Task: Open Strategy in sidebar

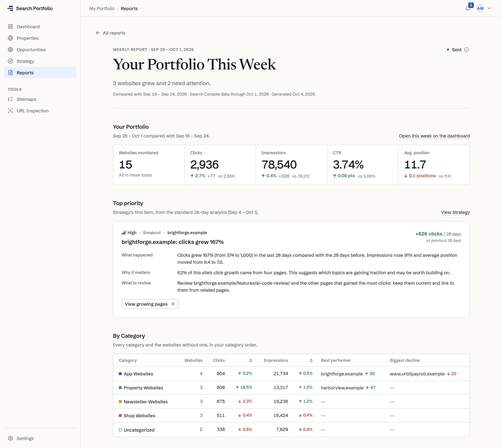Action: [x=40, y=61]
